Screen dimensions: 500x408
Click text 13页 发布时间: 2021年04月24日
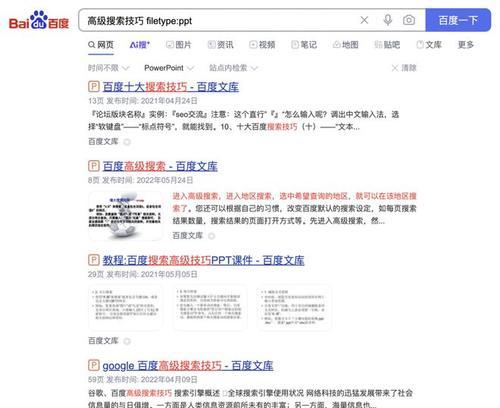click(x=143, y=101)
